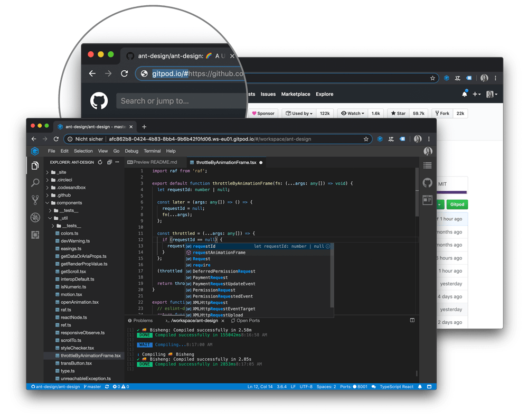528x420 pixels.
Task: Click info icon on requestId suggestion
Action: click(x=328, y=246)
